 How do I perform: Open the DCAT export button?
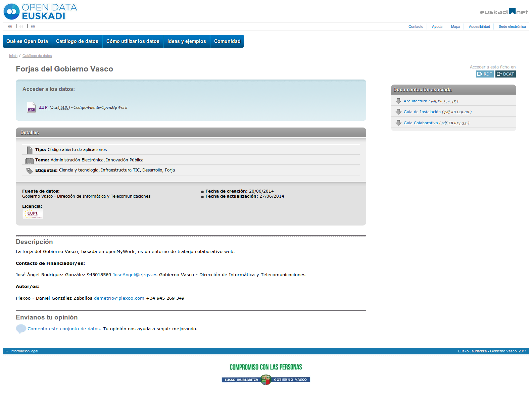[x=505, y=74]
